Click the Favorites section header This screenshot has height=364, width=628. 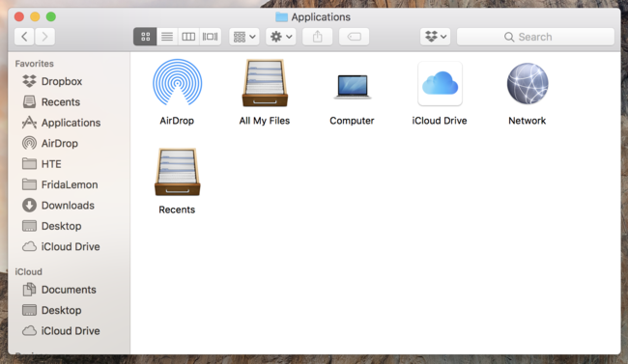35,64
